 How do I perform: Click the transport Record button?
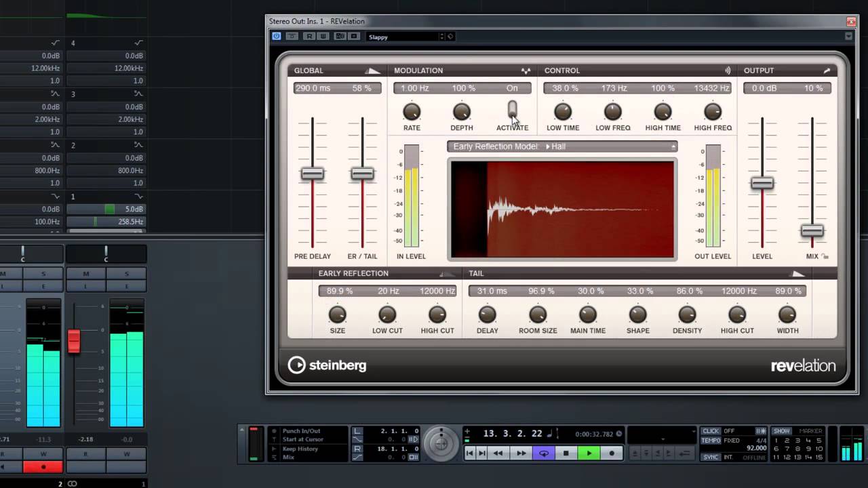tap(612, 453)
